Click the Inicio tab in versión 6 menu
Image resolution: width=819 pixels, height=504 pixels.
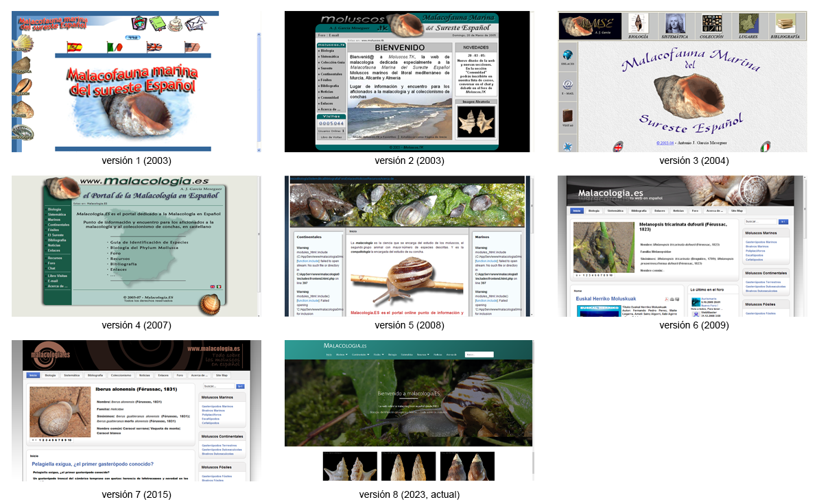tap(577, 211)
